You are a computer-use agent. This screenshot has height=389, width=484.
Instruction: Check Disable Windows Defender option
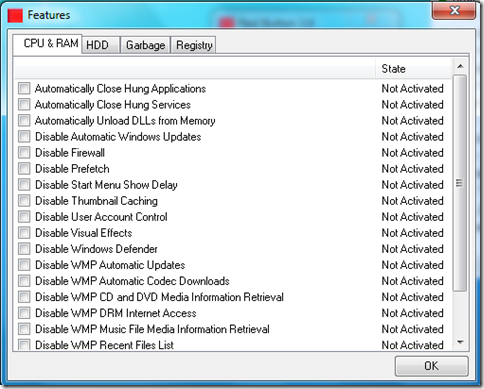[x=24, y=249]
